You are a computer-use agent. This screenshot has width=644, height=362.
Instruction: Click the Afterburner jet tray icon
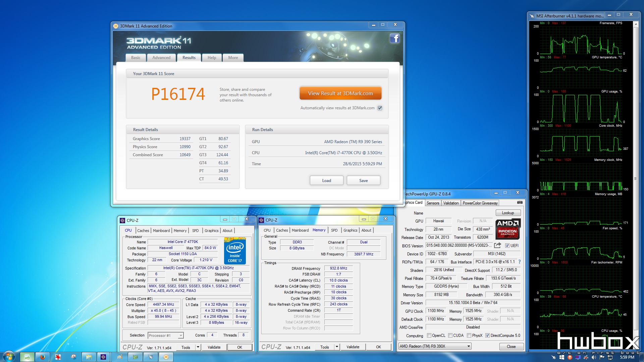pyautogui.click(x=554, y=357)
